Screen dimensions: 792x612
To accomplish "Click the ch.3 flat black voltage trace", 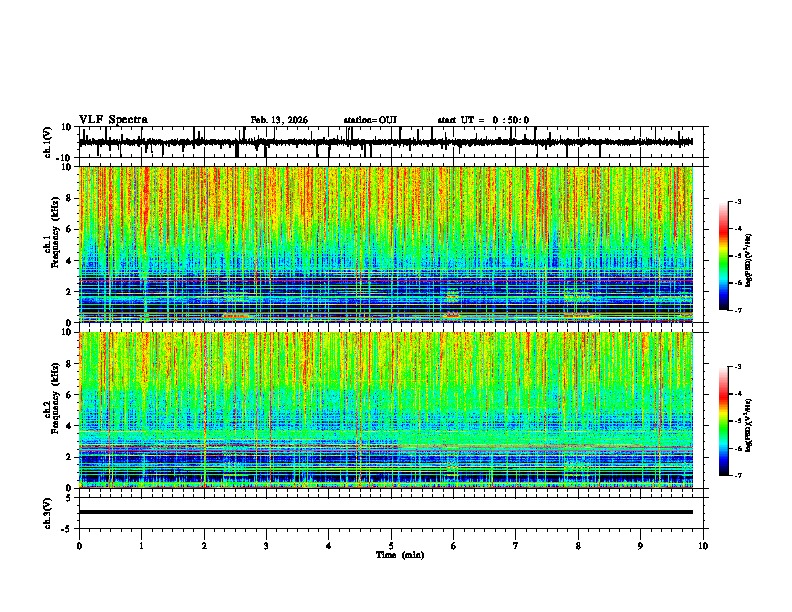I will click(x=385, y=512).
